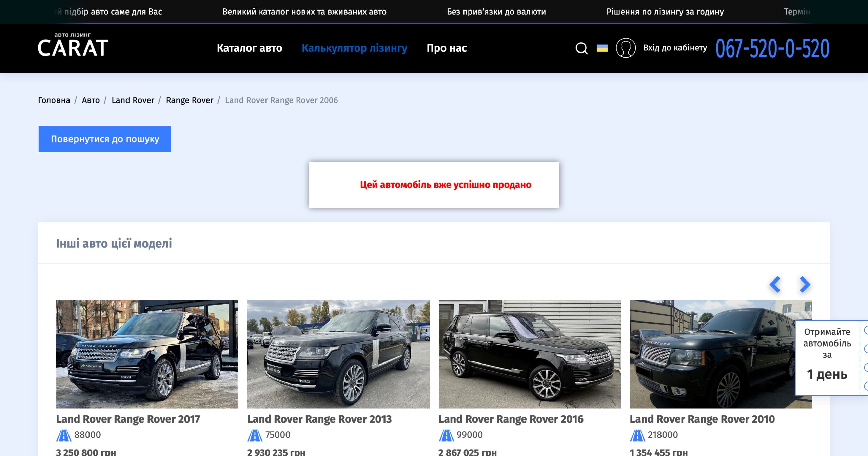
Task: Click Land Rover Range Rover 2006 breadcrumb text
Action: tap(281, 100)
